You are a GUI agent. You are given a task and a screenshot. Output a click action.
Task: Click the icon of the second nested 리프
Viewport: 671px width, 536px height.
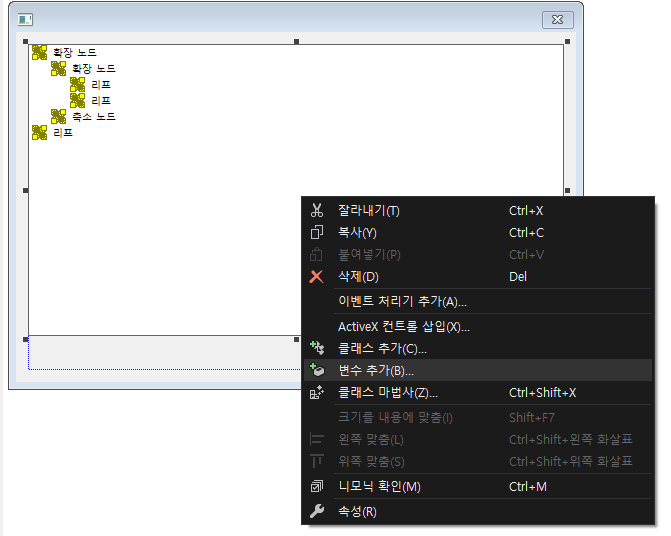point(77,101)
